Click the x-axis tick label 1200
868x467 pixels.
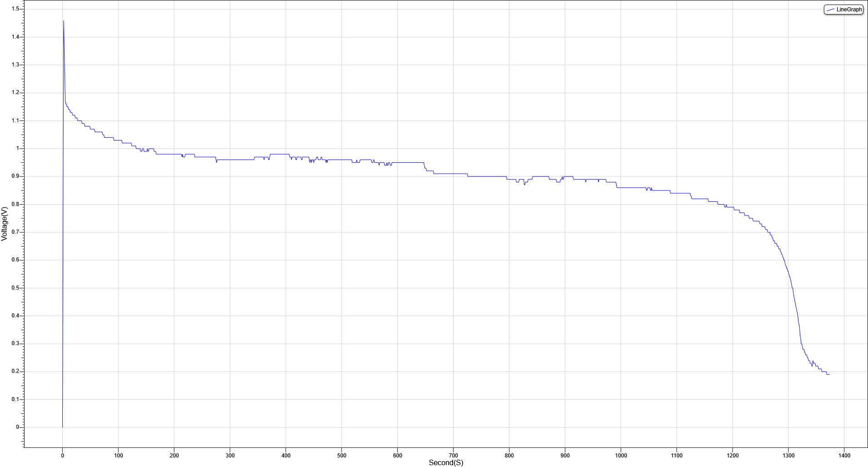(733, 455)
